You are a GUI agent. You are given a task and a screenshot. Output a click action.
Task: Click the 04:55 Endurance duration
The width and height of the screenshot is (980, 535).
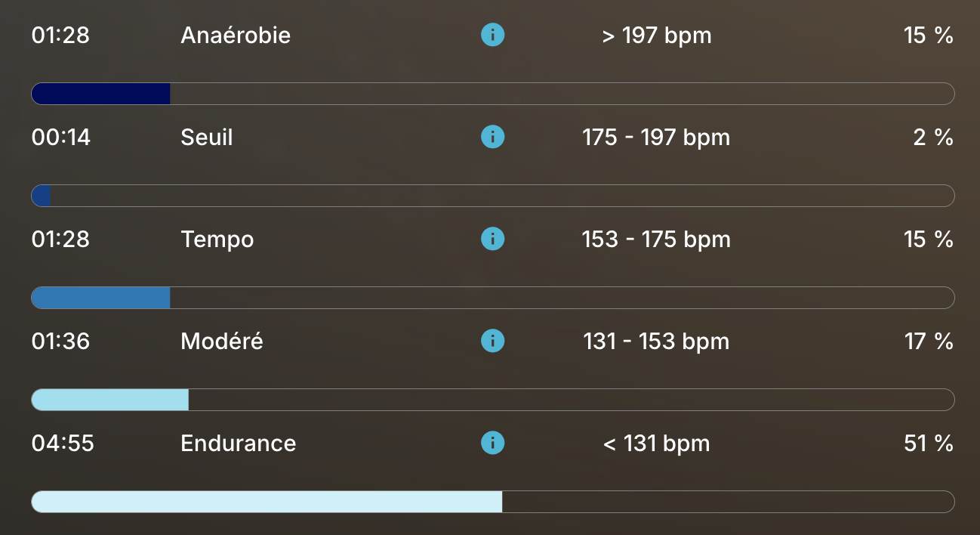point(63,443)
